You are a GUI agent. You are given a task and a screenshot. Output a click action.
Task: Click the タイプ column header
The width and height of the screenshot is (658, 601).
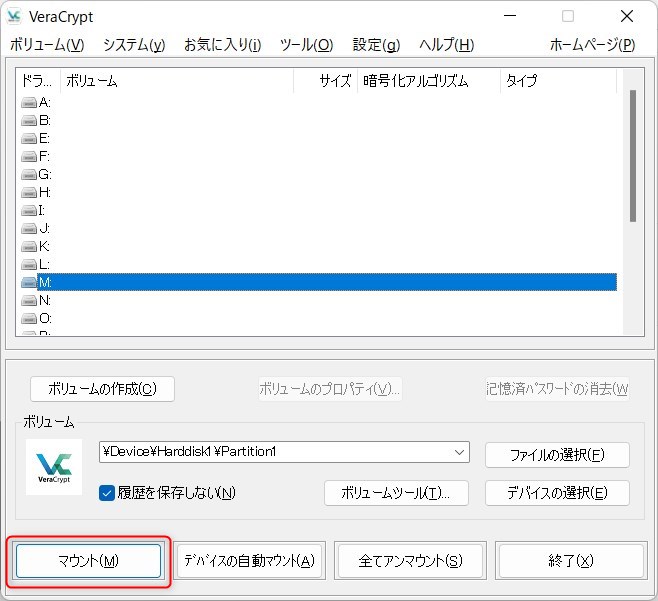pos(559,80)
